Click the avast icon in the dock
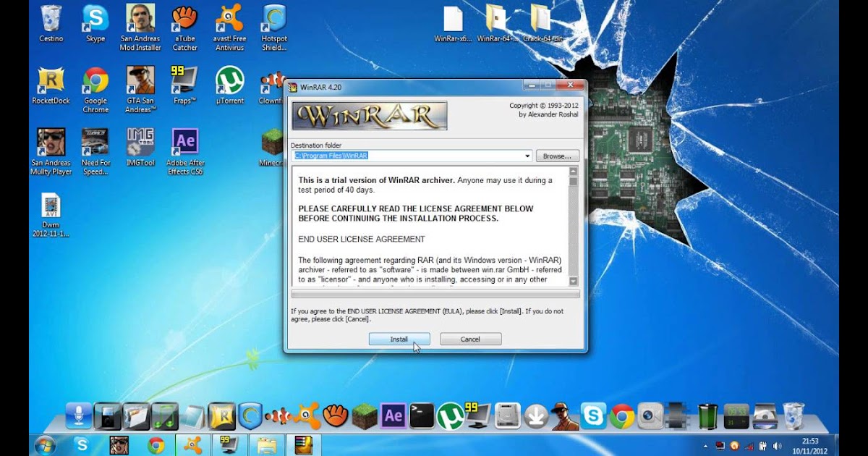868x456 pixels. pyautogui.click(x=307, y=416)
